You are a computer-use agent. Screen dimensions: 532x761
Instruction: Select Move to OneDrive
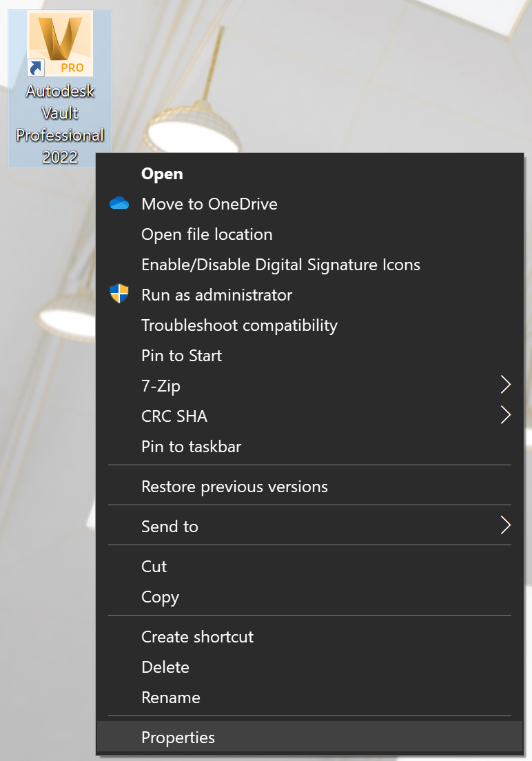(209, 204)
